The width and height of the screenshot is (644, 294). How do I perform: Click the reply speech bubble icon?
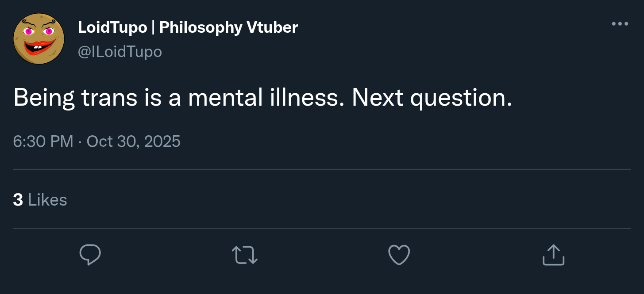90,255
